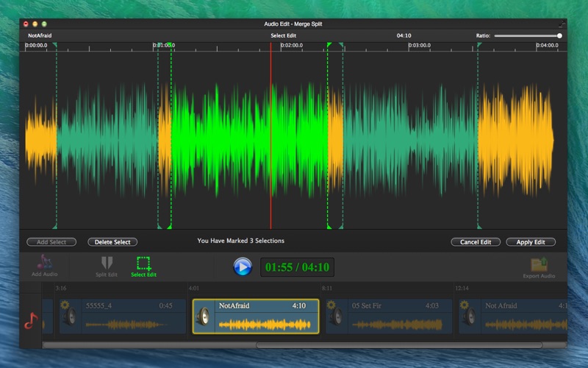Click the red music note icon
Screen dimensions: 588x368
pyautogui.click(x=30, y=320)
